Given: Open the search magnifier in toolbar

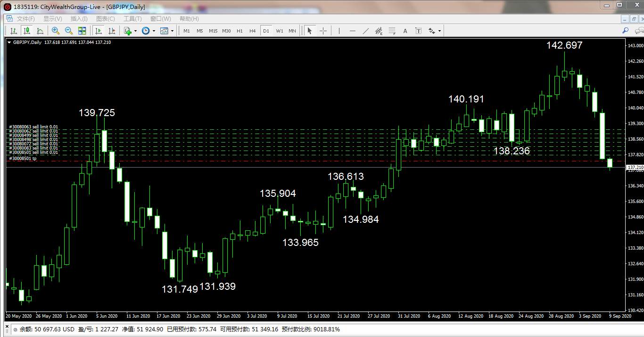Looking at the screenshot, I should [x=626, y=30].
